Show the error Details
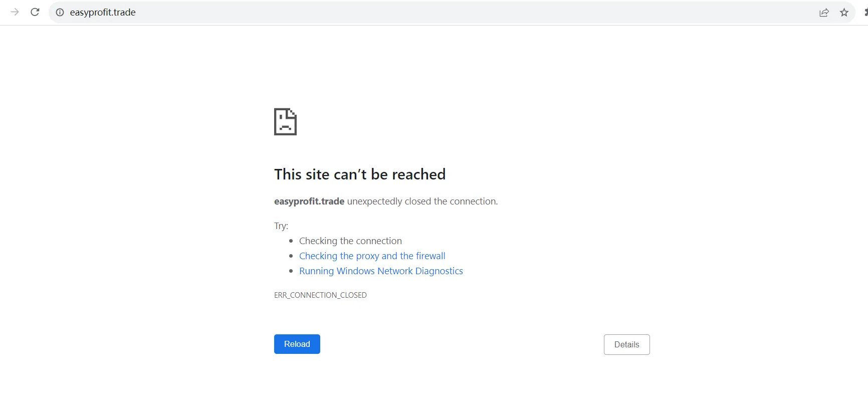This screenshot has width=868, height=400. pos(627,344)
